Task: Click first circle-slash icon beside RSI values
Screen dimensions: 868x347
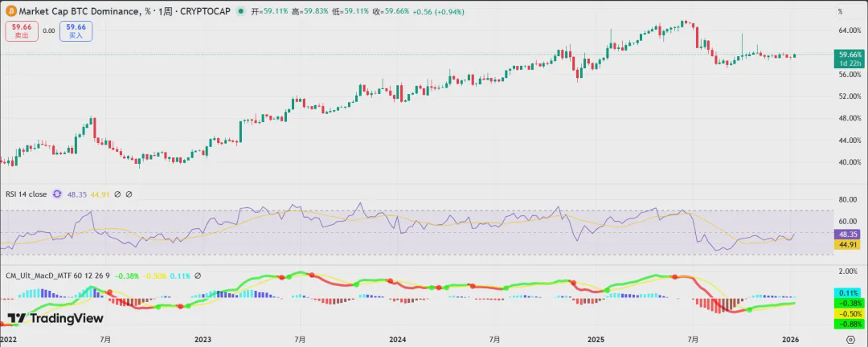Action: 117,194
